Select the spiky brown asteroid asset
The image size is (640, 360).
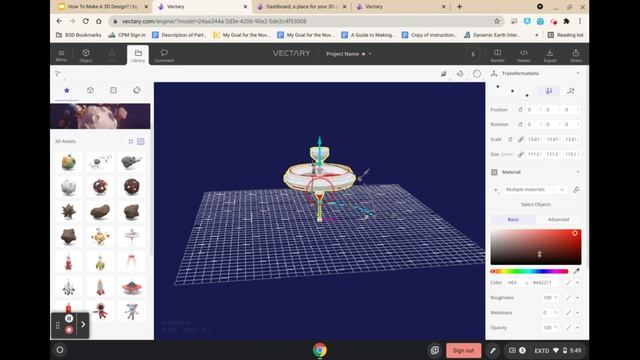pyautogui.click(x=69, y=212)
